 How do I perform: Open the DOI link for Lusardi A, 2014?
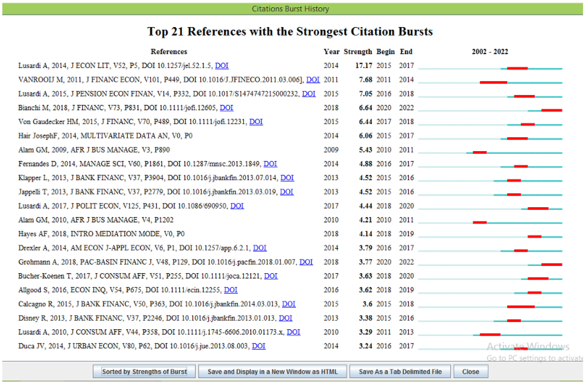[222, 66]
